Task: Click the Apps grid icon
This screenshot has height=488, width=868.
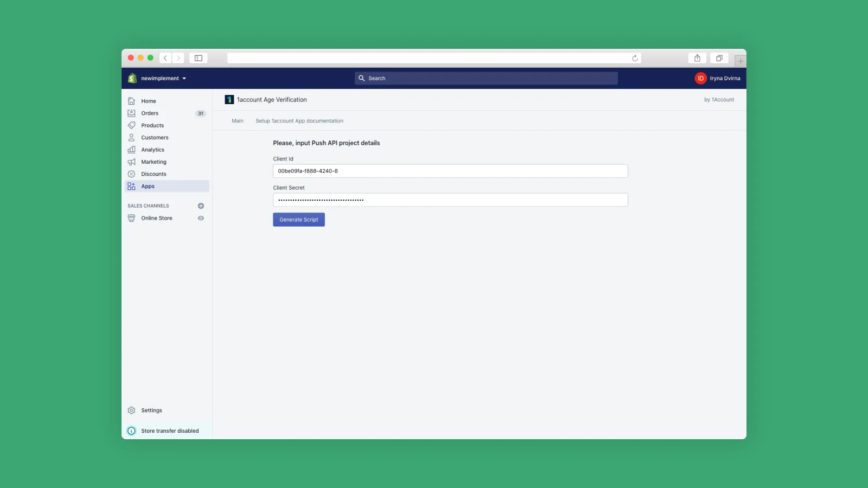Action: [x=131, y=186]
